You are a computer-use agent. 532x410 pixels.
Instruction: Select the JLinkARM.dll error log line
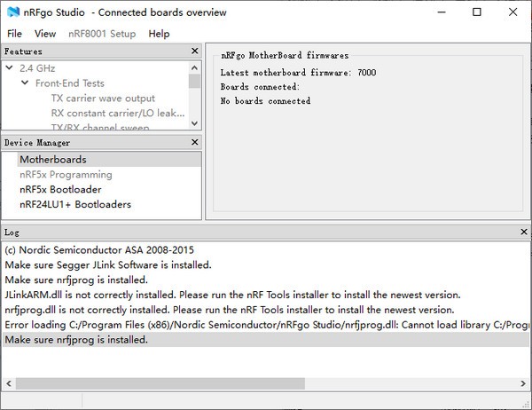232,295
